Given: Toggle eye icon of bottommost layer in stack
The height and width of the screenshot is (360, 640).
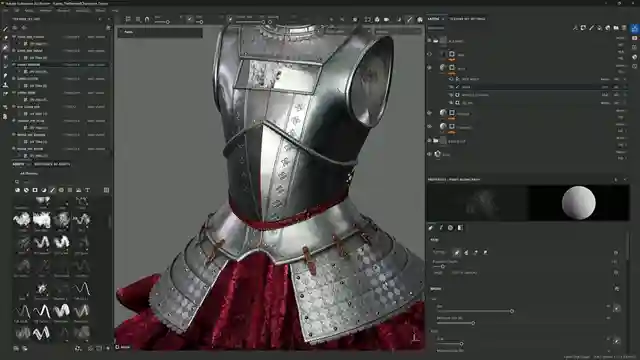Looking at the screenshot, I should tap(429, 154).
